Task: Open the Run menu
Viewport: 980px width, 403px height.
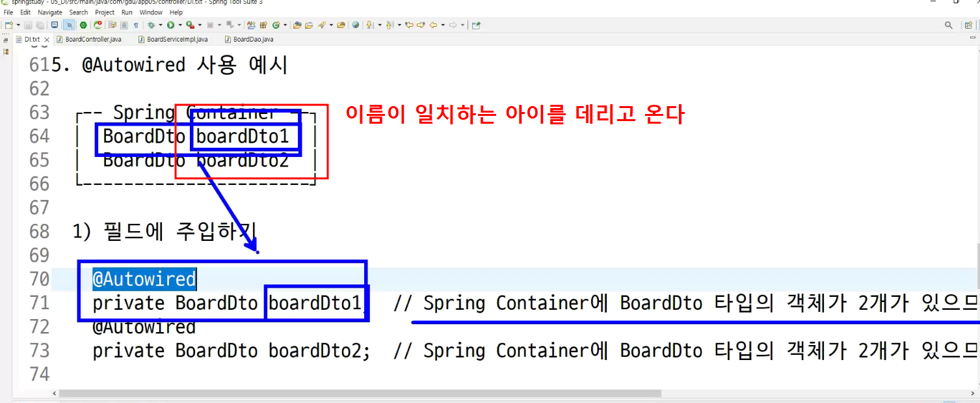Action: (127, 12)
